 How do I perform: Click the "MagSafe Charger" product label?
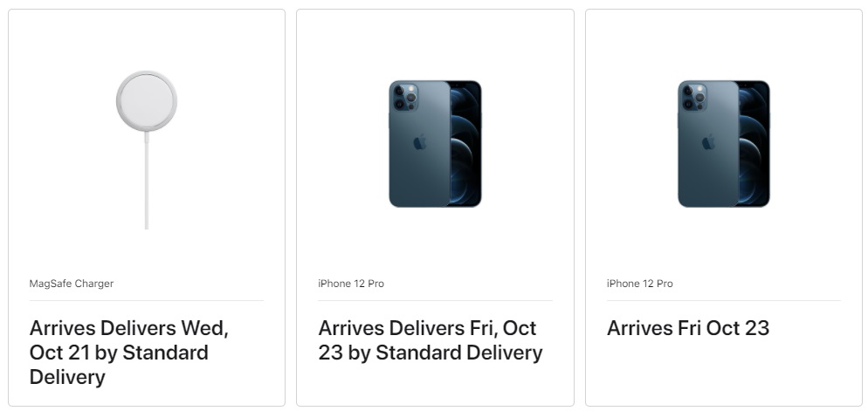click(72, 284)
